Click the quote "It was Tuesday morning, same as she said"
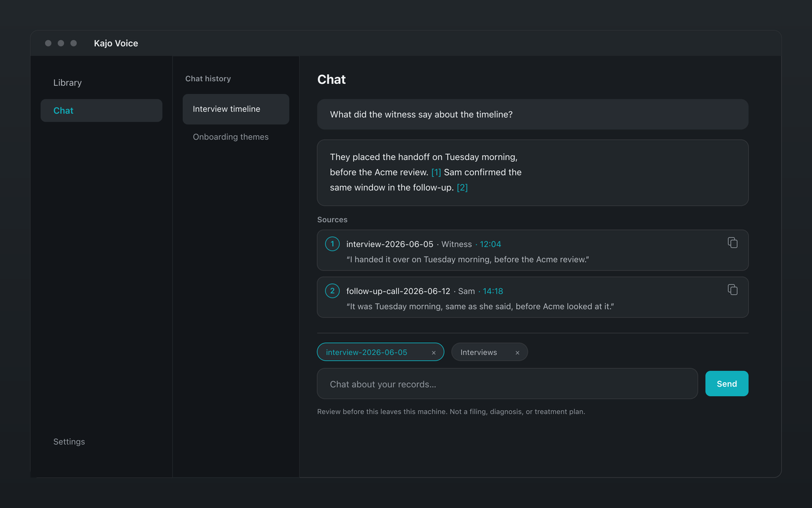This screenshot has width=812, height=508. pyautogui.click(x=480, y=306)
